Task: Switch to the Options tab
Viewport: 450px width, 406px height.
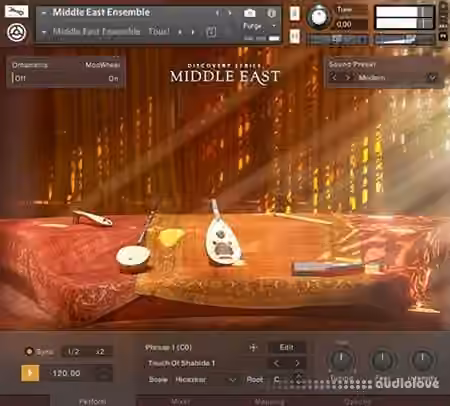Action: tap(357, 401)
